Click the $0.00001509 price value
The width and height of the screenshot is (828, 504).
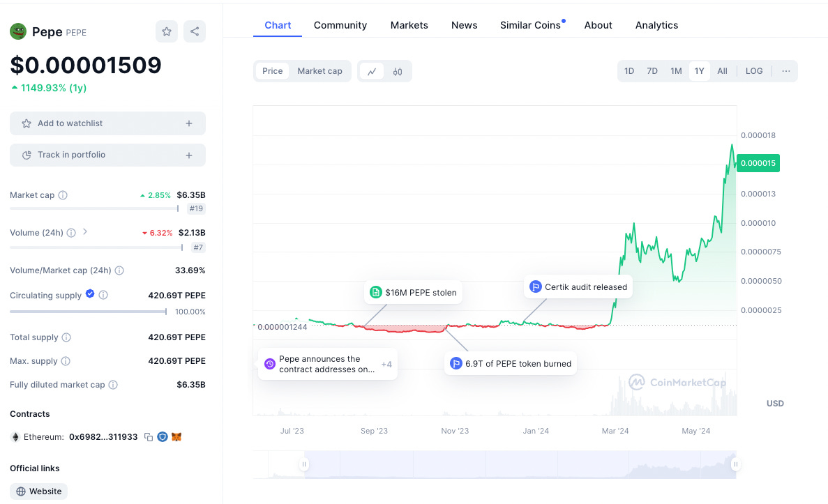point(86,66)
